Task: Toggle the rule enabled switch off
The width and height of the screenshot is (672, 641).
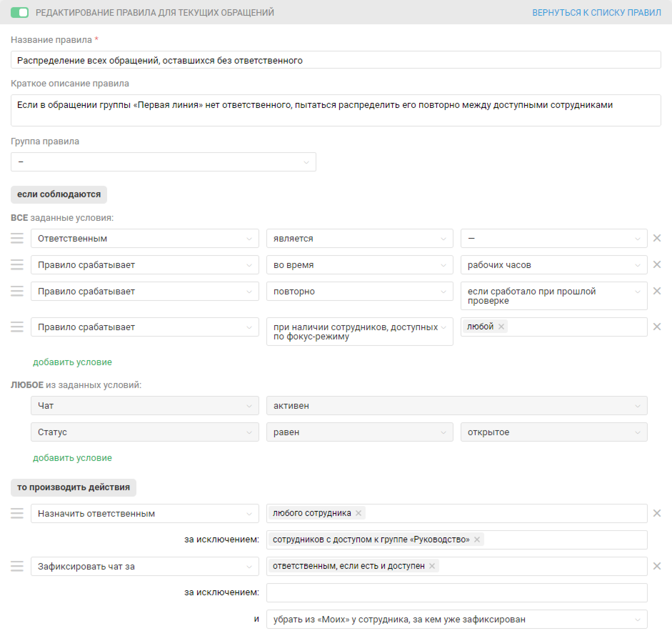Action: tap(20, 13)
